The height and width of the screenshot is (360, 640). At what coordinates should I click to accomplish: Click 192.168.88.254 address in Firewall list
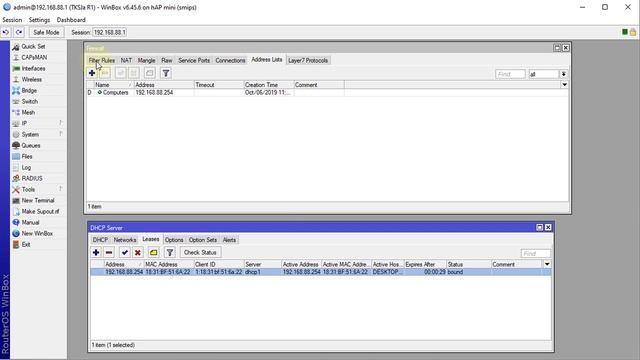coord(154,93)
